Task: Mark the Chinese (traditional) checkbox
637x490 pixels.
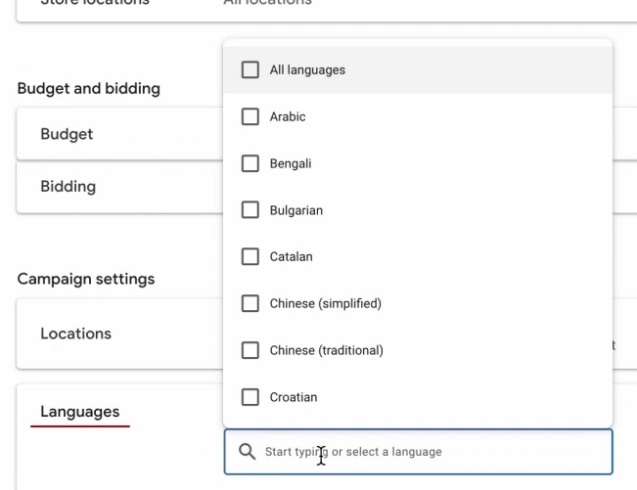Action: click(250, 351)
